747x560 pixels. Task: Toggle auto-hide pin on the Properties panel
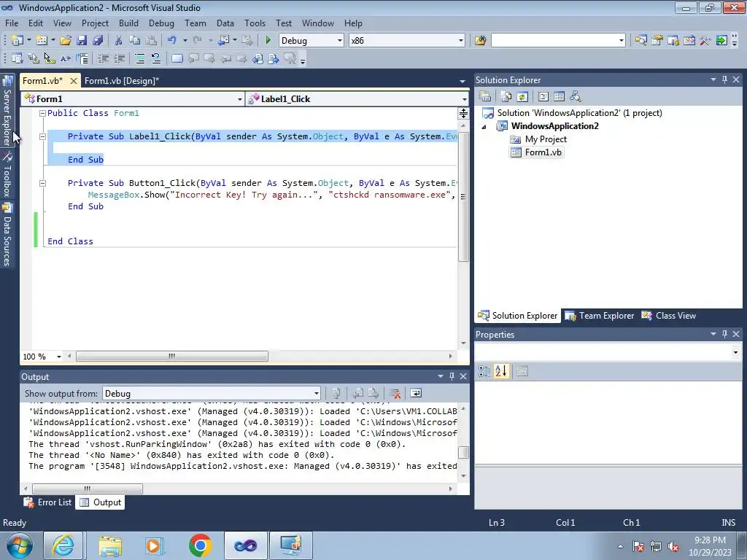click(x=724, y=334)
